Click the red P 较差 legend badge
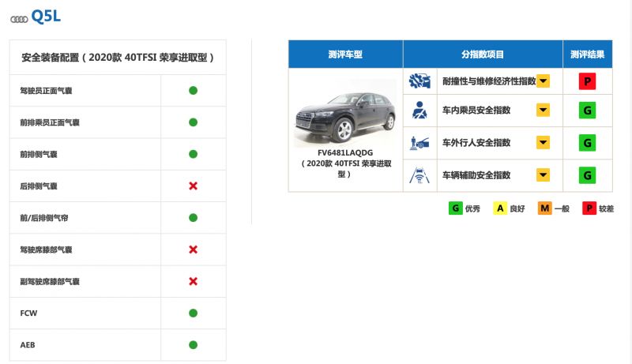 [x=589, y=208]
